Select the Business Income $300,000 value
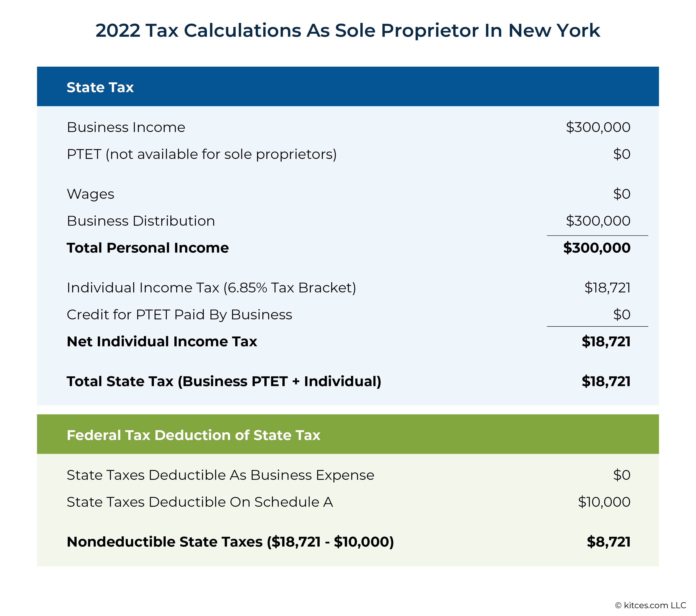Screen dimensions: 696x616 [x=598, y=127]
